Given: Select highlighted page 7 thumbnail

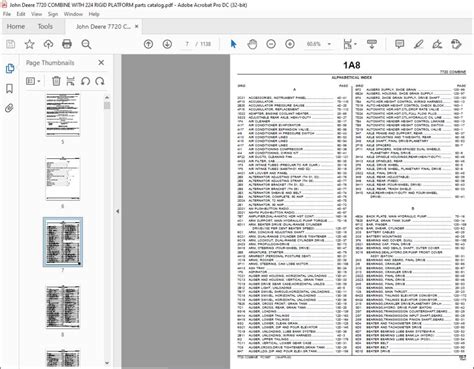Looking at the screenshot, I should [x=63, y=242].
